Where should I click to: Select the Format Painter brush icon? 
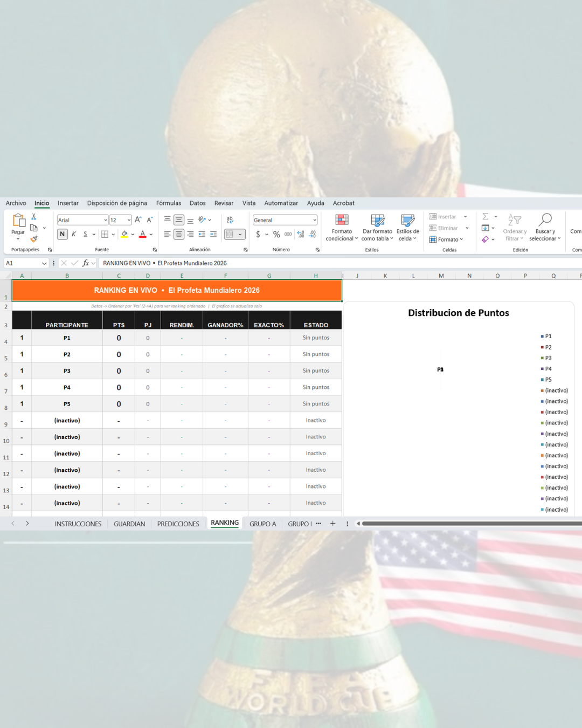pyautogui.click(x=34, y=239)
